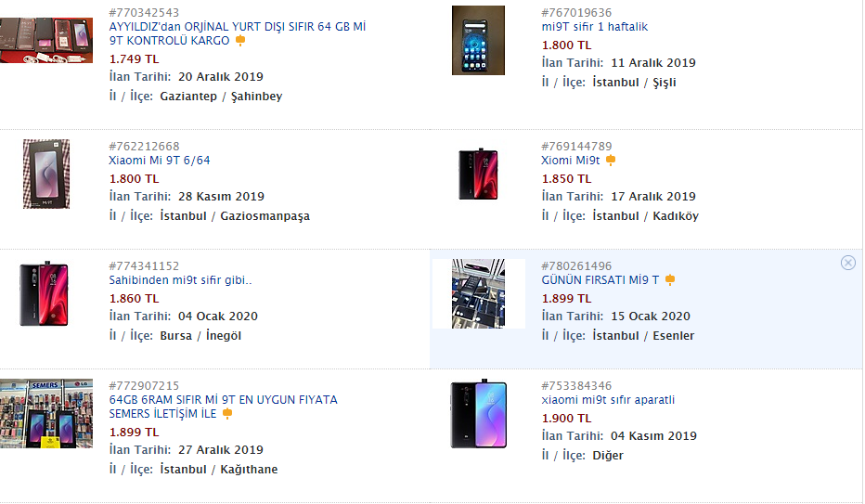Open 64GB 6RAM SIFIR Mİ 9T listing
Screen dimensions: 865x504
pos(223,407)
